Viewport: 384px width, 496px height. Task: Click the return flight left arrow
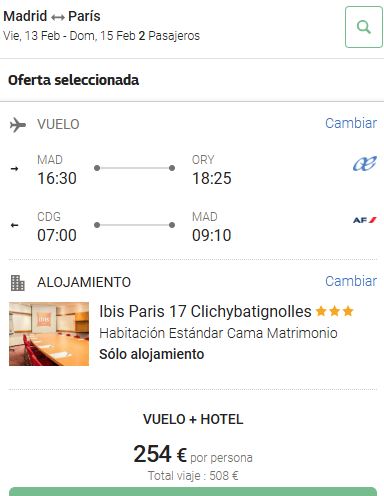coord(14,225)
